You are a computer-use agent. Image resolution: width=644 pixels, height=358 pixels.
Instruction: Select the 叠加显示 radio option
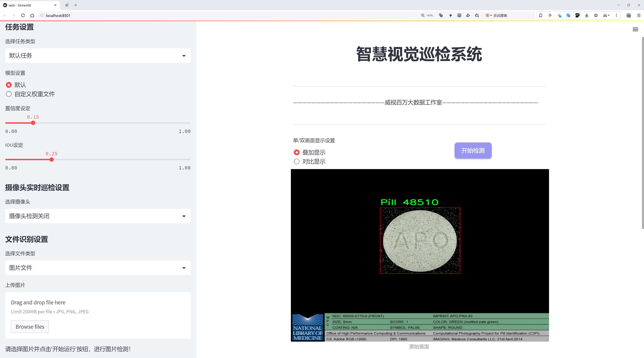[310, 152]
